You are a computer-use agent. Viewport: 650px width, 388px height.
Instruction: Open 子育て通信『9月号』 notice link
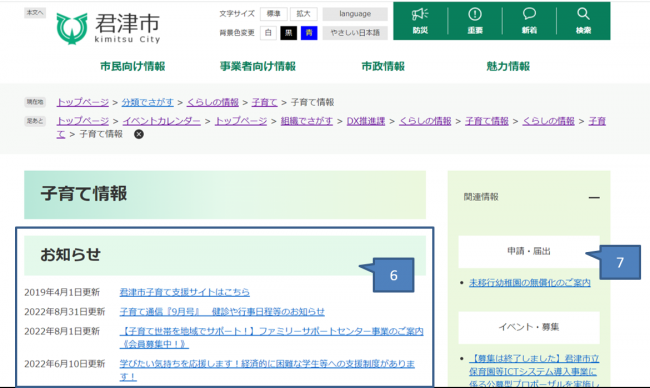(222, 312)
